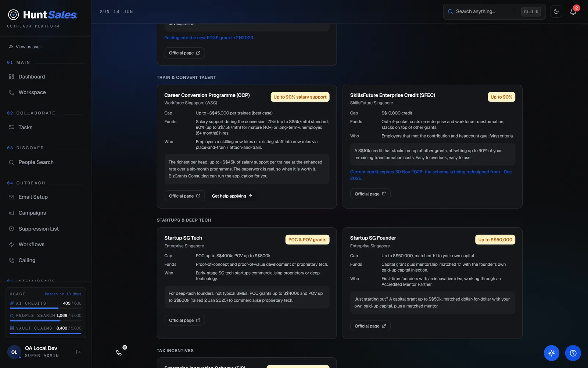588x368 pixels.
Task: Click the HuntSales logo icon
Action: [14, 15]
